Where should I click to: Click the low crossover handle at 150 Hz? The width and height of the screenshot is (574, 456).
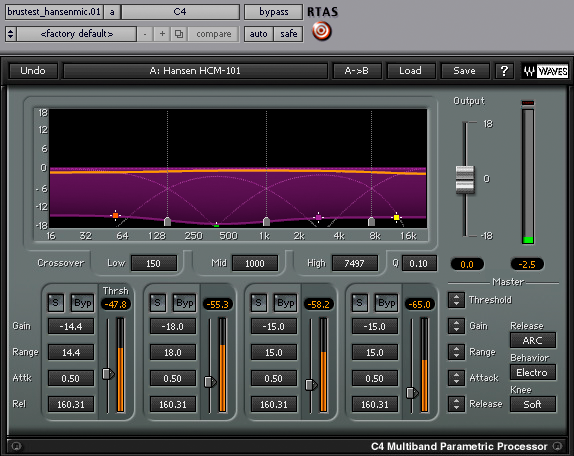(x=167, y=221)
